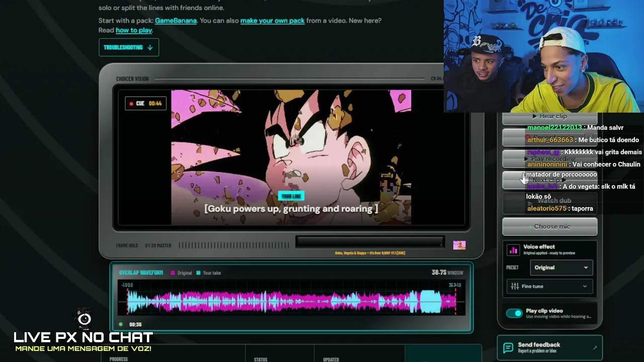Image resolution: width=644 pixels, height=362 pixels.
Task: Expand the Fine tune section
Action: [549, 286]
